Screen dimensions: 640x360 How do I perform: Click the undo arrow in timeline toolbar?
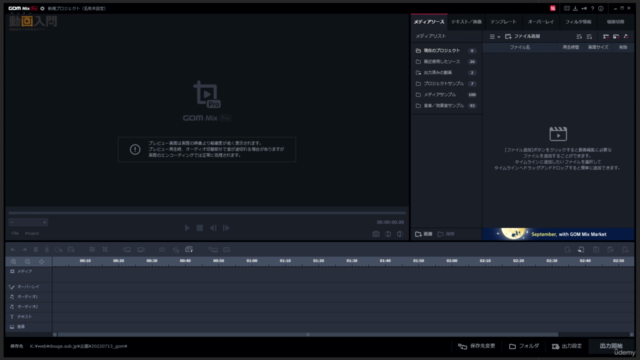[13, 249]
